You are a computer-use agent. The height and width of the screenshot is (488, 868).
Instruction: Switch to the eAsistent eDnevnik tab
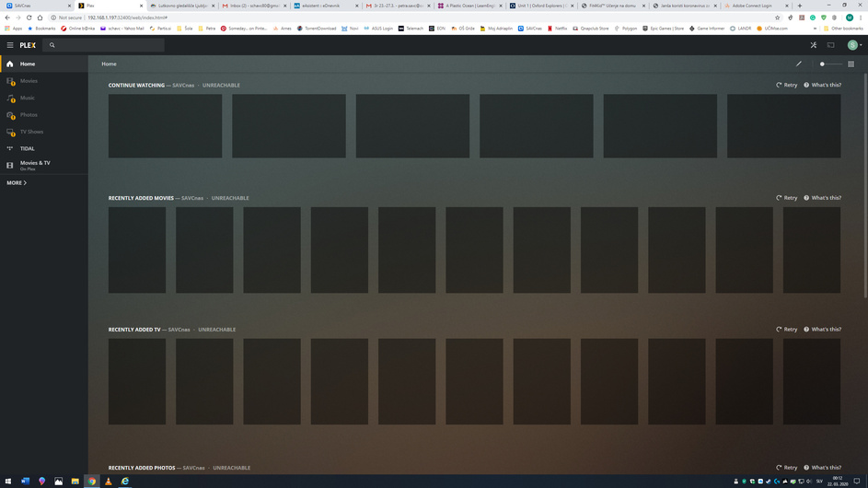326,6
